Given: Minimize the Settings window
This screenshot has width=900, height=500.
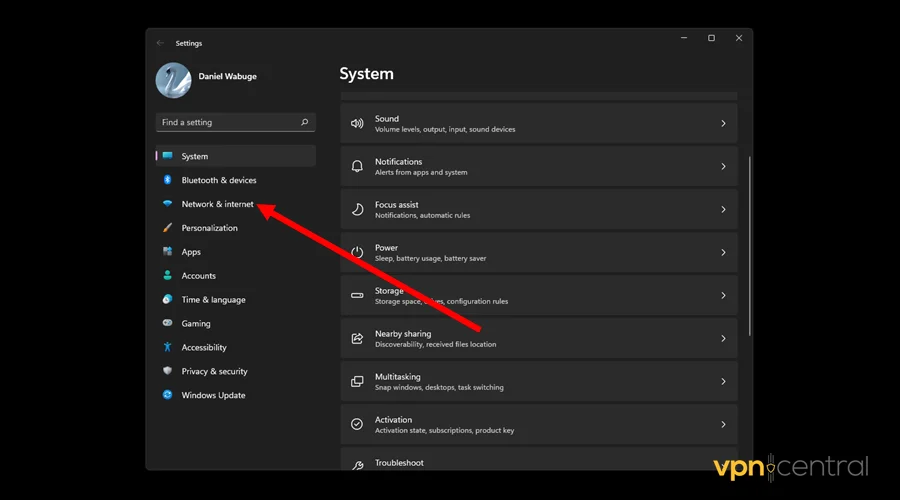Looking at the screenshot, I should [684, 38].
